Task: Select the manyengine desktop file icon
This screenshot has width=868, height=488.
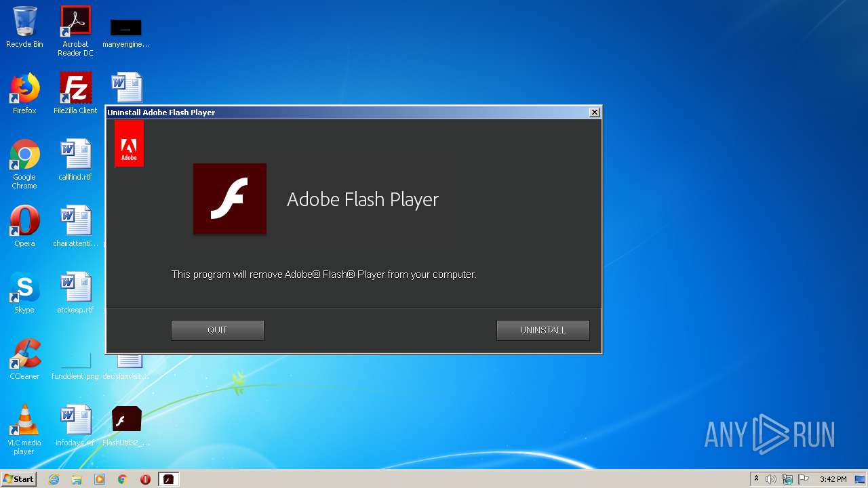Action: click(x=126, y=33)
